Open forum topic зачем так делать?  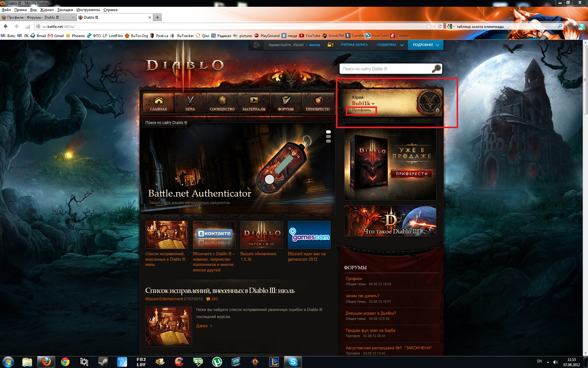pos(363,296)
